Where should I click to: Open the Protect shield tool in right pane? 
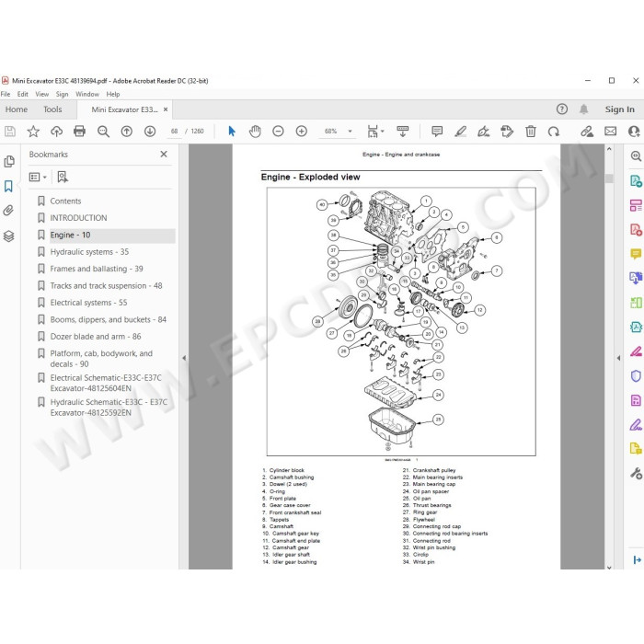point(636,375)
